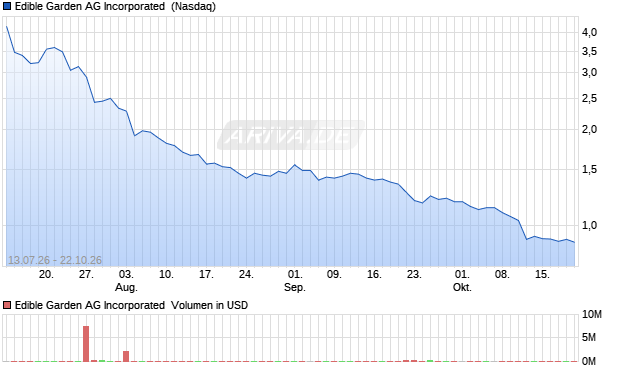Image resolution: width=620 pixels, height=371 pixels.
Task: Click the '08.' date axis label
Action: (502, 274)
